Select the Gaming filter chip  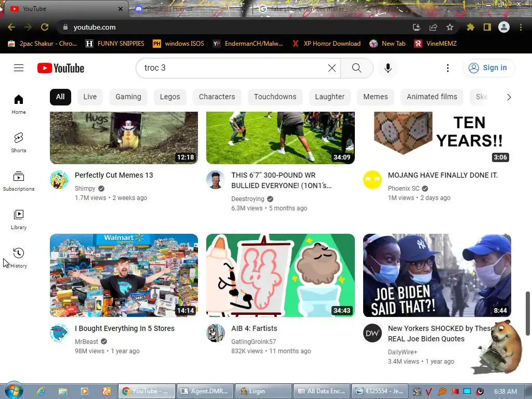click(128, 97)
